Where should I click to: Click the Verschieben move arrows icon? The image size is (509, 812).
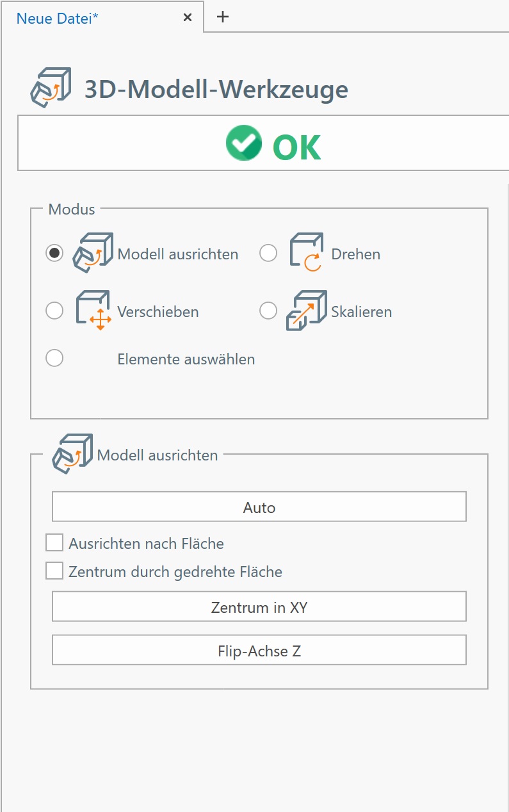pos(93,311)
